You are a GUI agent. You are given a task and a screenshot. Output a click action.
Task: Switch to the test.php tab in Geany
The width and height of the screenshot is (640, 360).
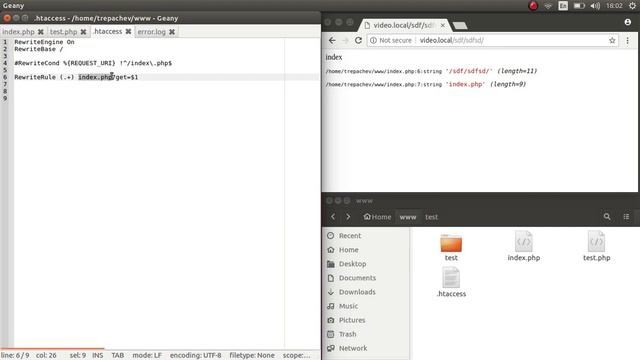point(63,31)
